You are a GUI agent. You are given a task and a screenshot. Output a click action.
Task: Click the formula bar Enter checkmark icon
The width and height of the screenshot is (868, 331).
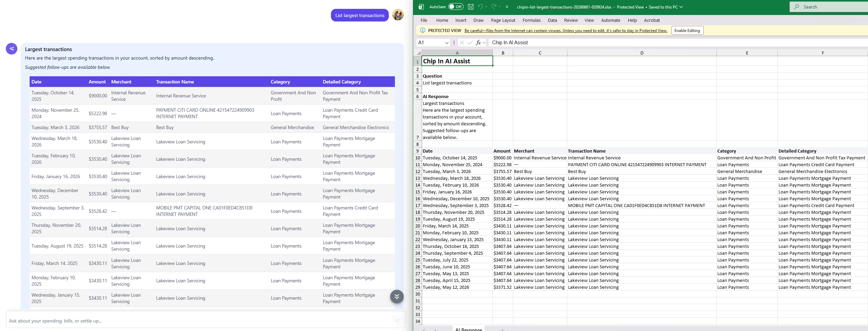470,43
